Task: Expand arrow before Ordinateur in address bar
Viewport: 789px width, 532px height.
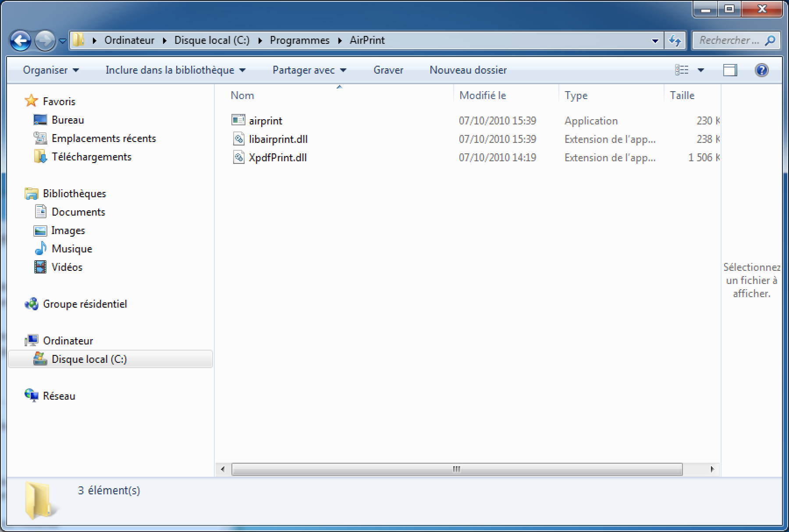Action: point(95,41)
